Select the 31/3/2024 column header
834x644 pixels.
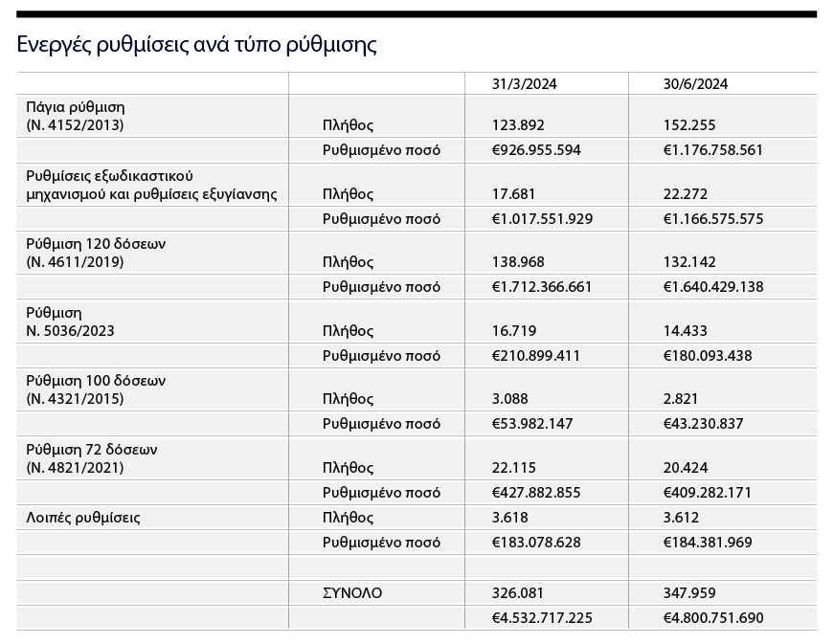click(x=524, y=84)
